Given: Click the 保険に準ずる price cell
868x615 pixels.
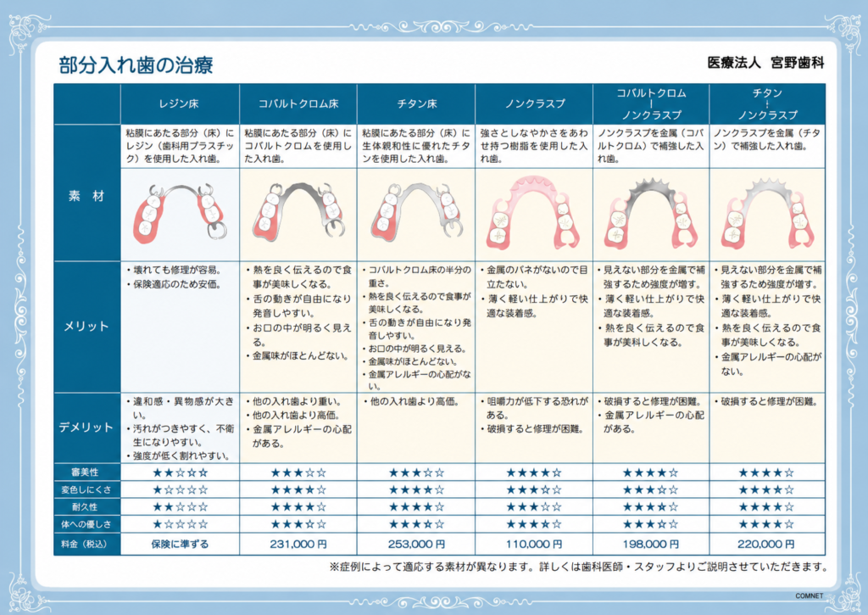Looking at the screenshot, I should coord(180,544).
